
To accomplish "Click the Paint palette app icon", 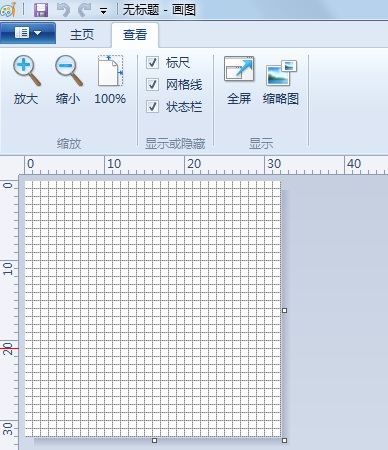I will click(8, 10).
